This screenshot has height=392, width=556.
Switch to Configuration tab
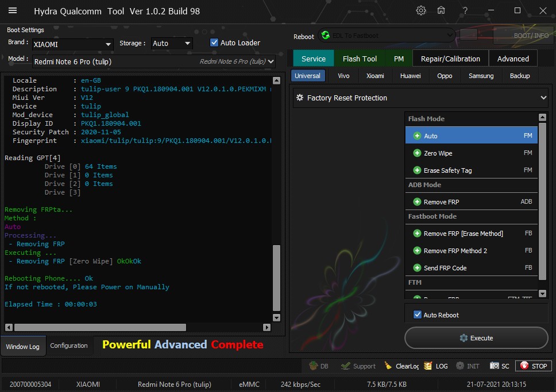(69, 346)
